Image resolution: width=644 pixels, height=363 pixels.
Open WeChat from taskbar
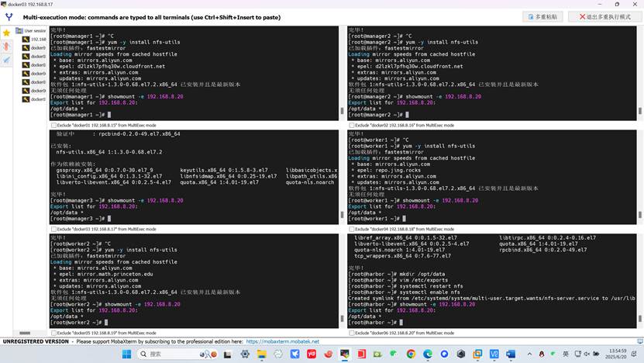[x=394, y=354]
